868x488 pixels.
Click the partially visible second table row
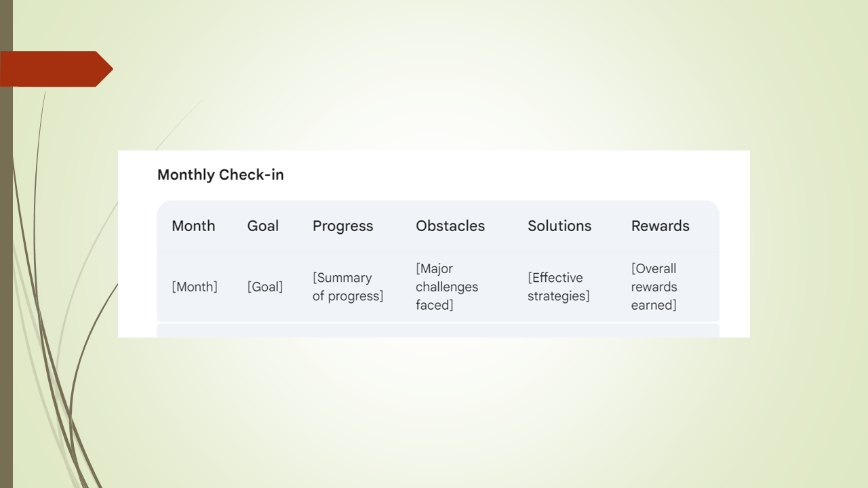click(x=437, y=330)
